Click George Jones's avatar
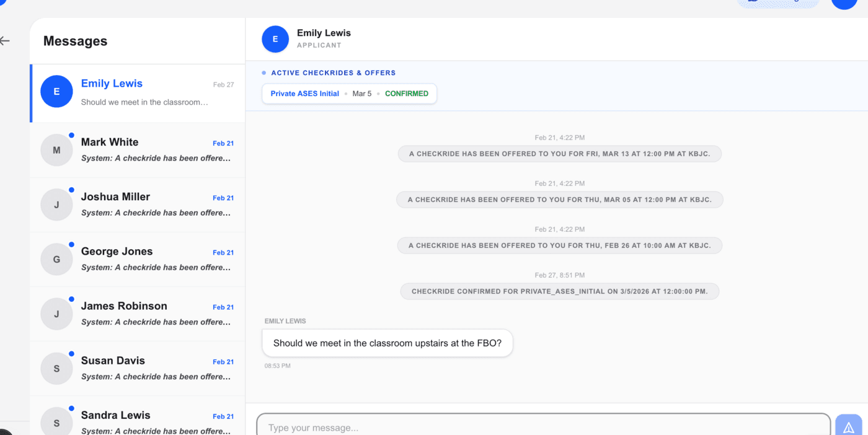 point(56,258)
